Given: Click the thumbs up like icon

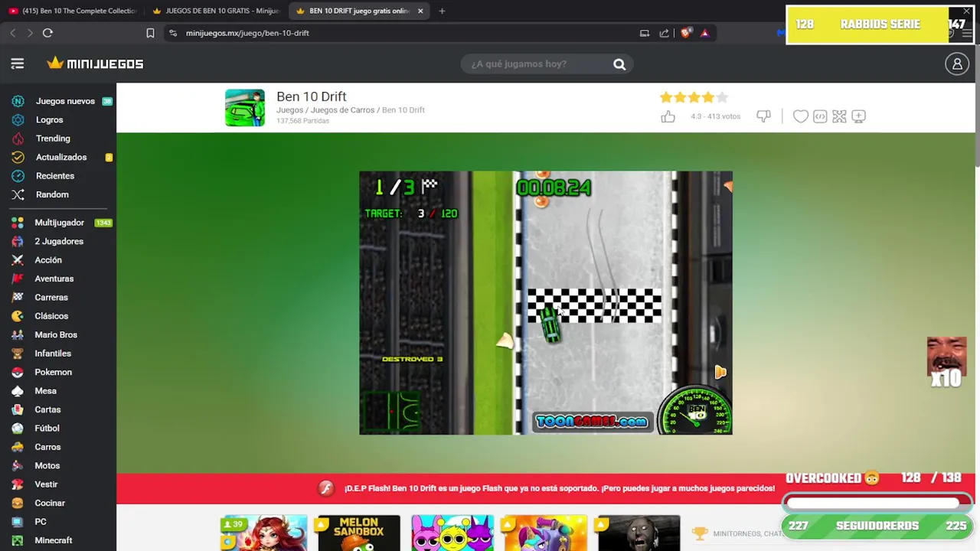Looking at the screenshot, I should (x=668, y=116).
